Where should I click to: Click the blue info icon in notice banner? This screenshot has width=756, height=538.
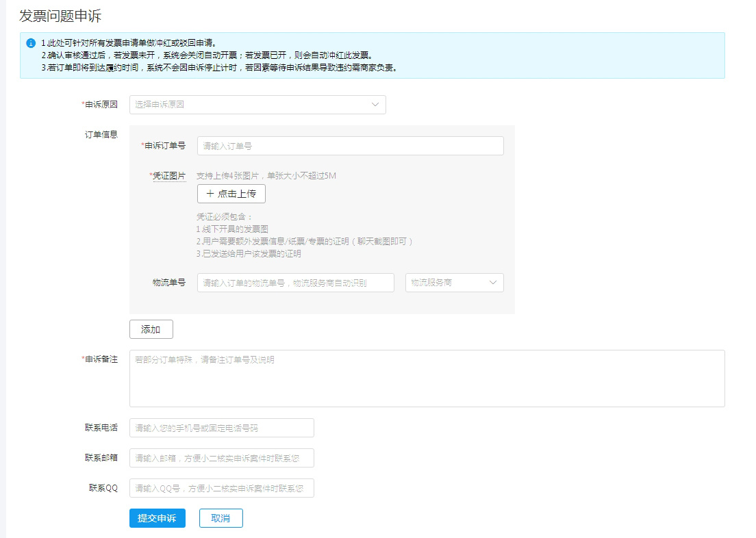point(31,43)
